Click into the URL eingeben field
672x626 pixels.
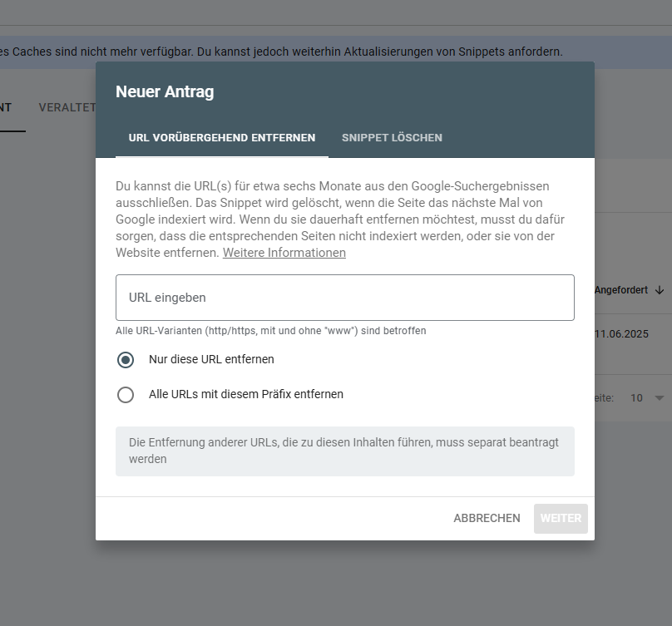click(x=344, y=298)
